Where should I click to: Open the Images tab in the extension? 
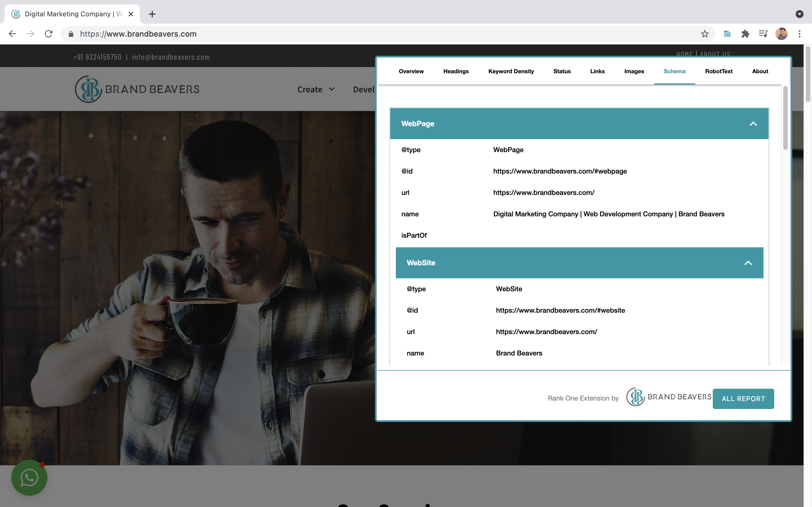(x=634, y=71)
